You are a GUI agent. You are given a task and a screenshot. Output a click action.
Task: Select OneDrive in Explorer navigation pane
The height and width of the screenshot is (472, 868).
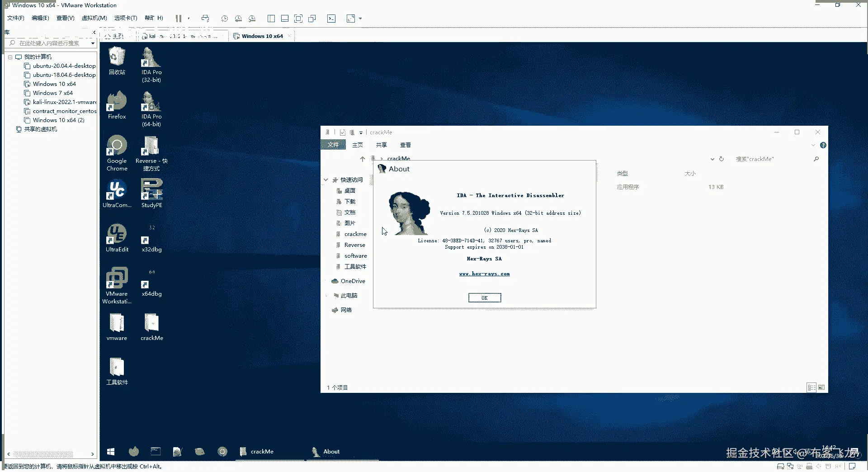[348, 281]
